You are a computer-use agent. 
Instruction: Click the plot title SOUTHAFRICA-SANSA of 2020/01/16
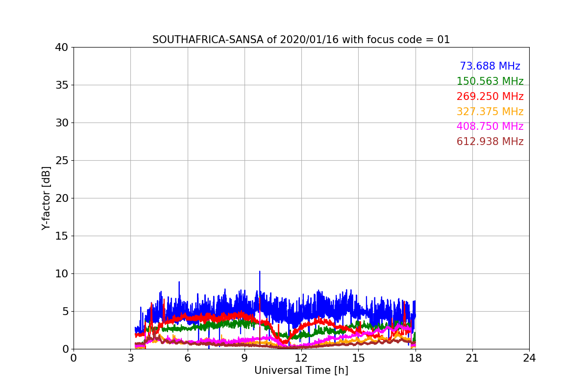(x=301, y=40)
